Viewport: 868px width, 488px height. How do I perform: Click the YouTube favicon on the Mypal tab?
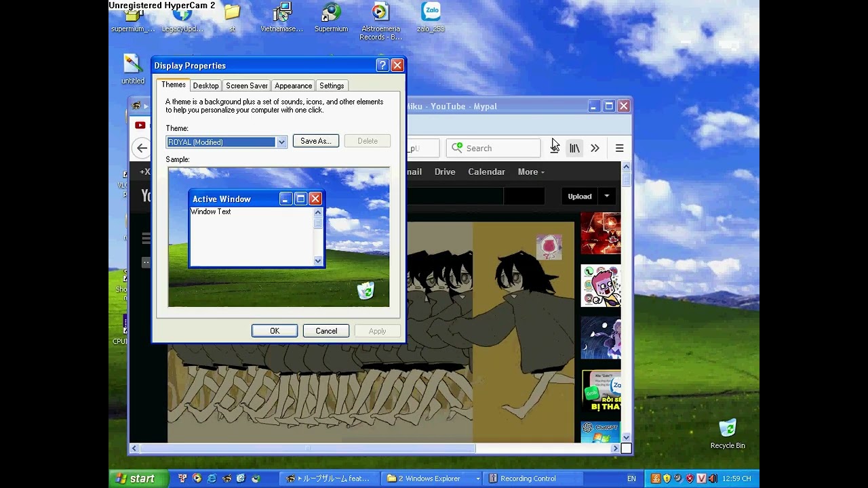point(140,125)
